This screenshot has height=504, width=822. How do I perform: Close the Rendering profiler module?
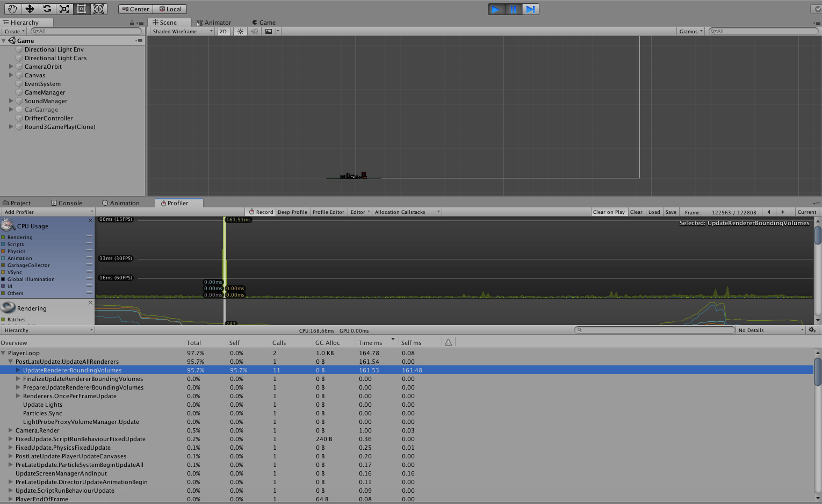coord(90,303)
